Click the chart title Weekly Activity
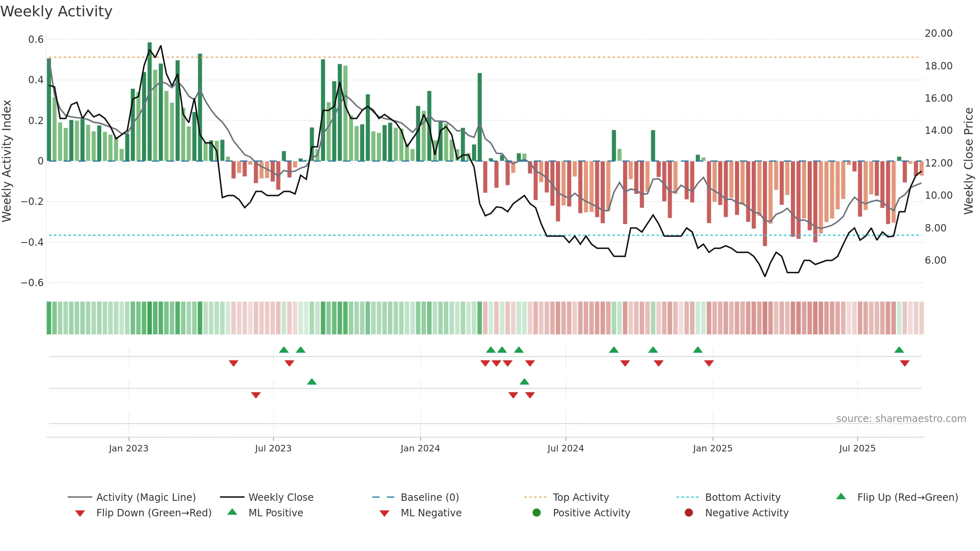 pos(56,11)
